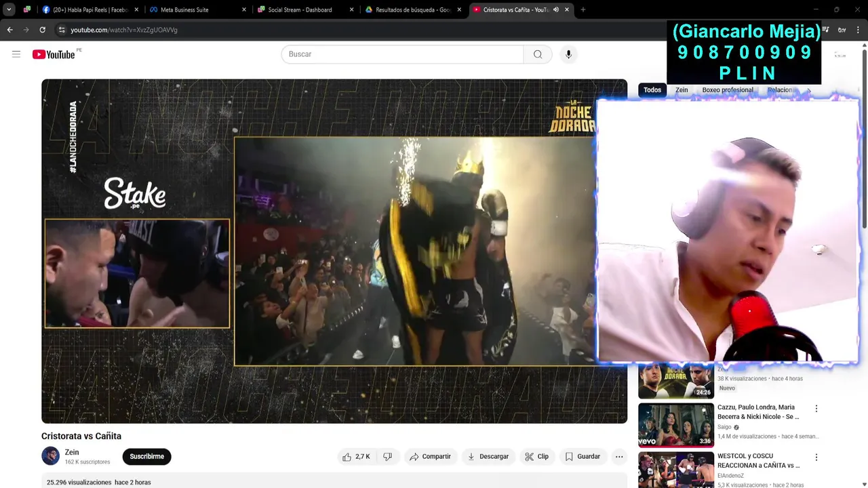Click the page vertical scrollbar

(x=864, y=139)
